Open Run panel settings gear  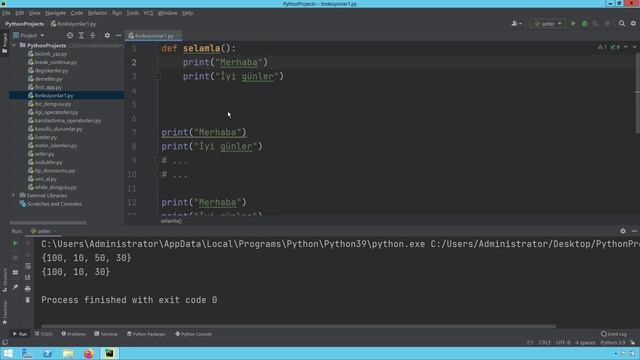[x=623, y=231]
